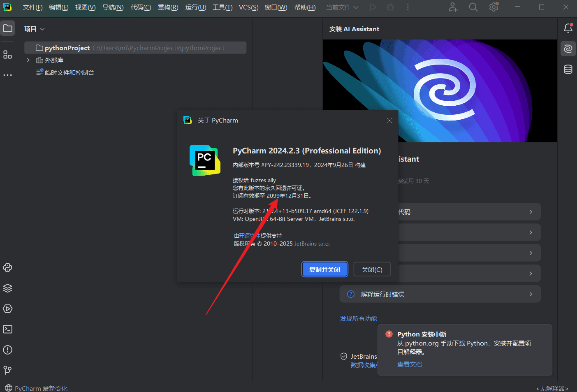Click the large PyCharm logo in About dialog
This screenshot has width=577, height=392.
[x=205, y=160]
